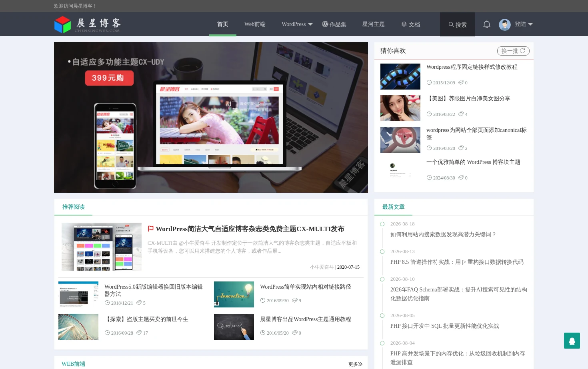Click clock icon beside 2018/12/21 date
This screenshot has width=588, height=369.
click(107, 303)
